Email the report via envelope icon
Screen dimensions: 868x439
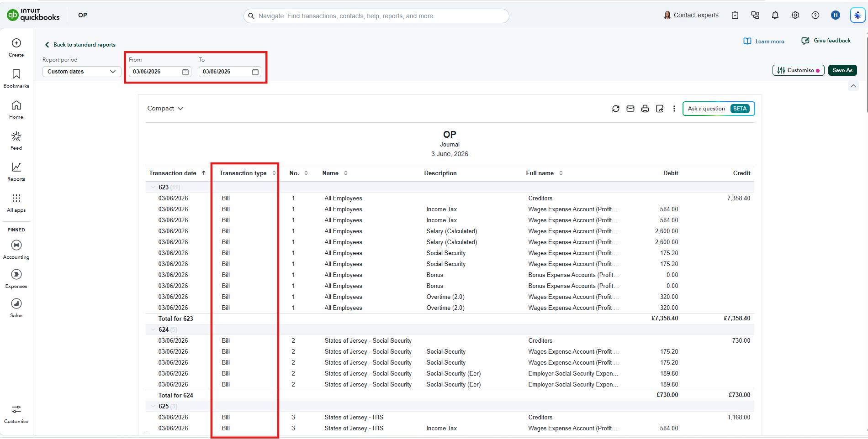pyautogui.click(x=630, y=109)
